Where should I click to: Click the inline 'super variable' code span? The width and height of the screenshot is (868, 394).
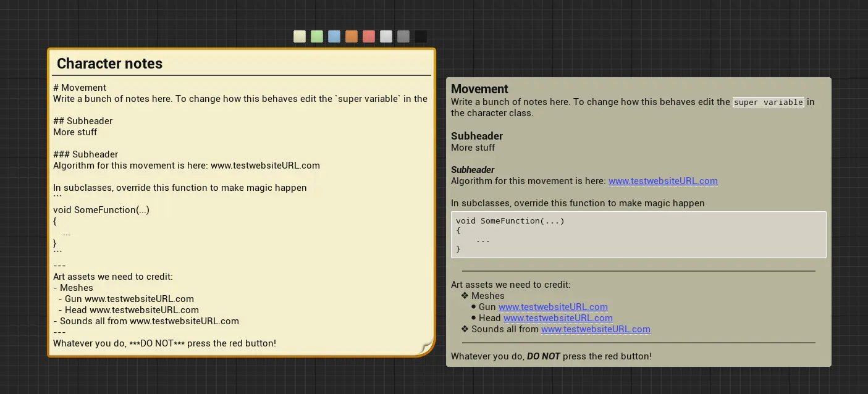768,102
